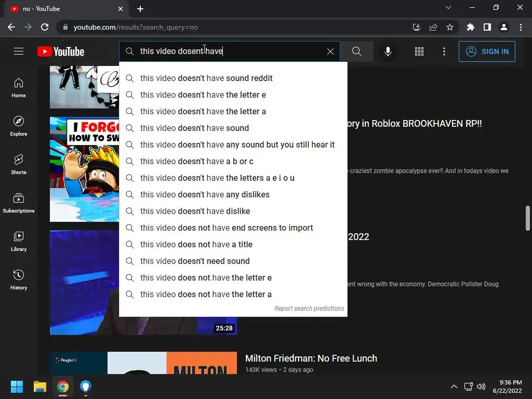Toggle Chrome side panel icon

pos(487,27)
